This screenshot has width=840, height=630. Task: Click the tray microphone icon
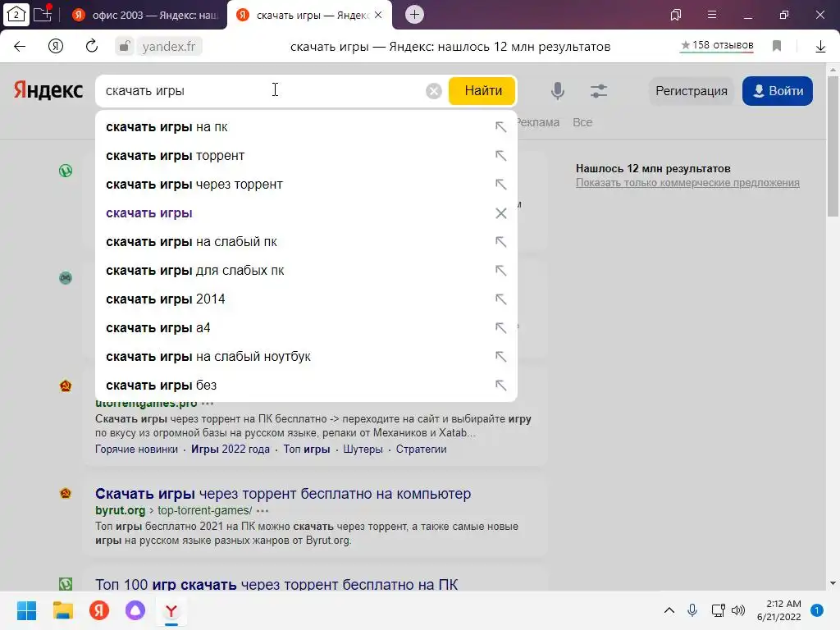692,610
